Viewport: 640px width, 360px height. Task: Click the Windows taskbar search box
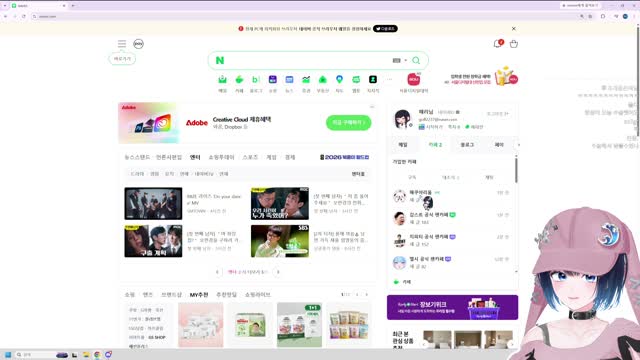(x=41, y=355)
